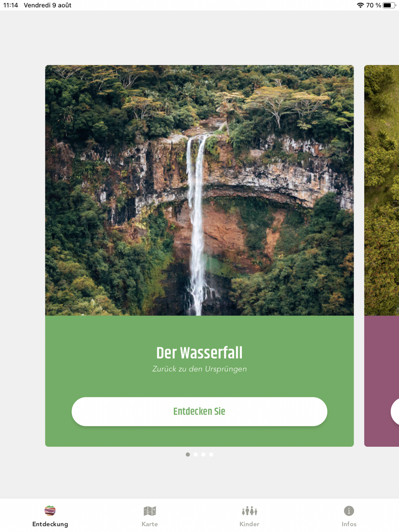The height and width of the screenshot is (532, 399).
Task: Open the Entdeckung tab icon
Action: [x=50, y=510]
